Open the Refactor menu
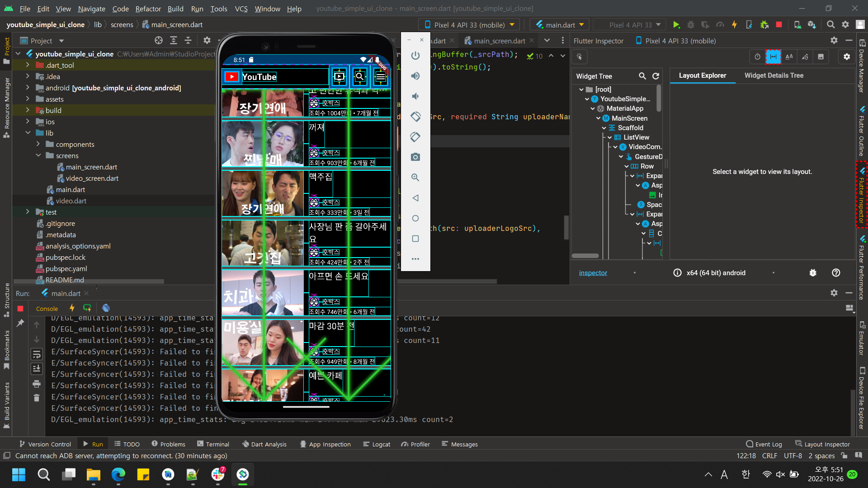The height and width of the screenshot is (488, 868). tap(148, 9)
